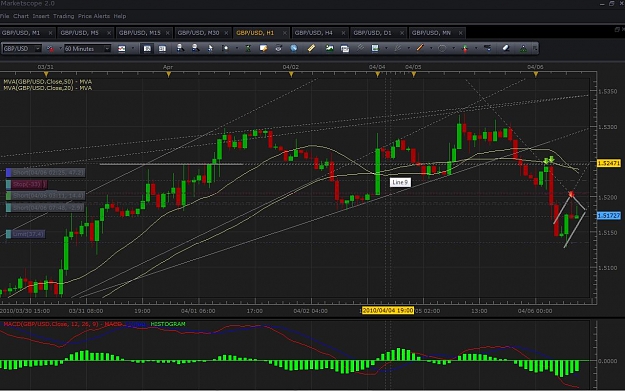This screenshot has width=625, height=391.
Task: Click the gray indicator lines icon
Action: click(x=397, y=48)
